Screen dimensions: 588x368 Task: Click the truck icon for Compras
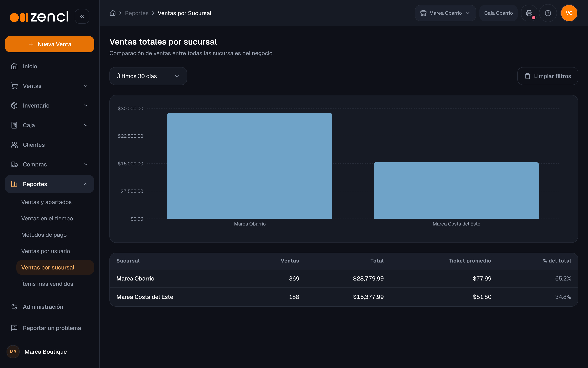click(x=14, y=164)
